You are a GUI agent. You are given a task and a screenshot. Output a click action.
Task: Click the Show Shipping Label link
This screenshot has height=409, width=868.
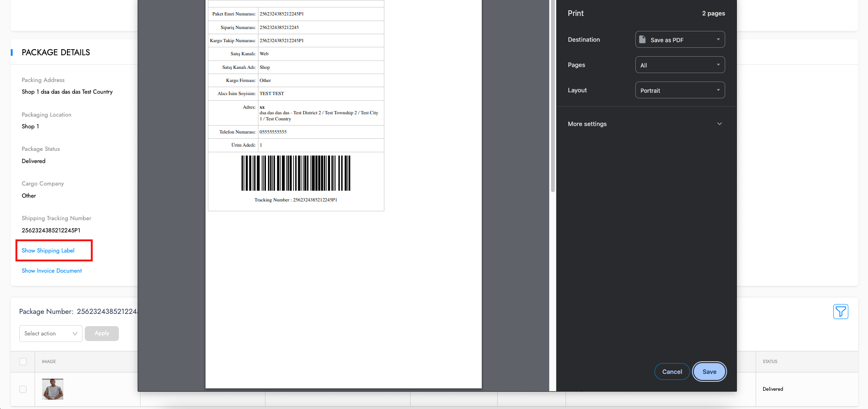[48, 251]
